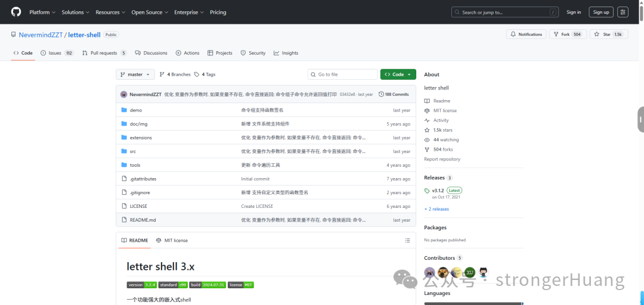Image resolution: width=644 pixels, height=305 pixels.
Task: Expand the Platform menu
Action: pyautogui.click(x=42, y=13)
